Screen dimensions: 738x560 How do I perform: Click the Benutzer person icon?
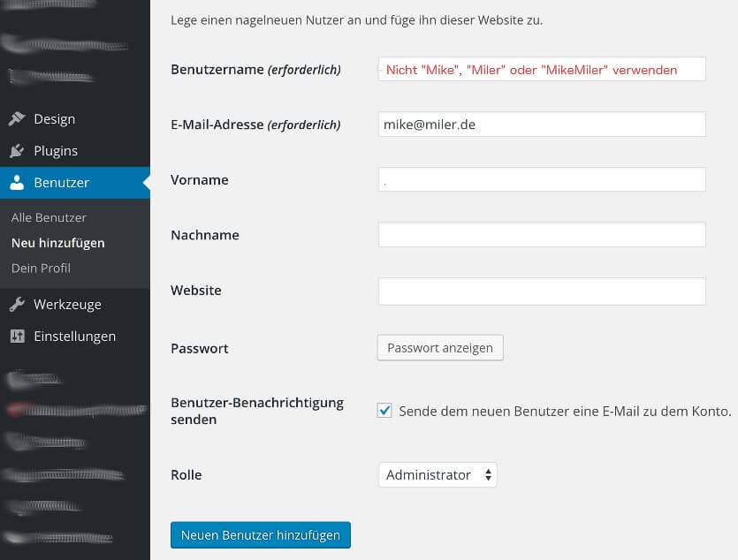pos(18,184)
